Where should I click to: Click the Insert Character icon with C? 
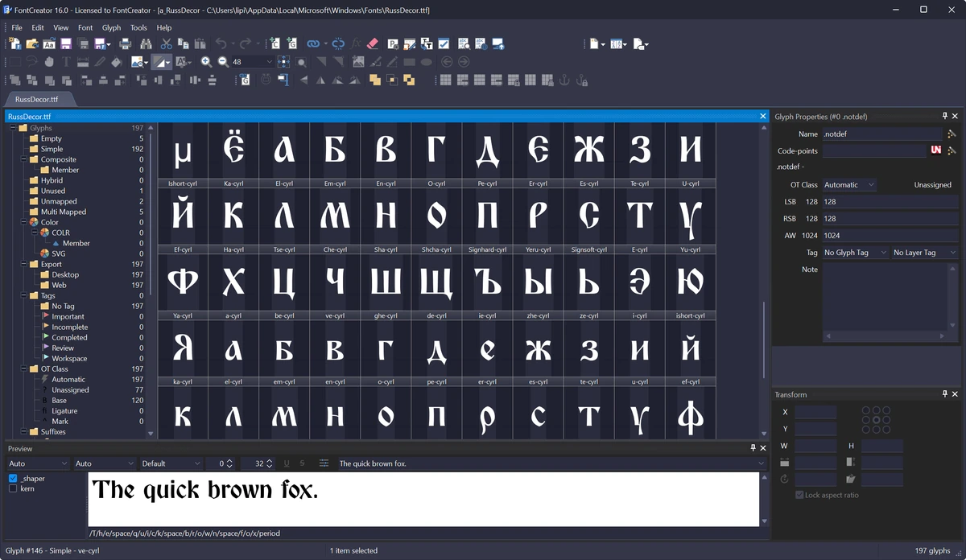(x=274, y=43)
